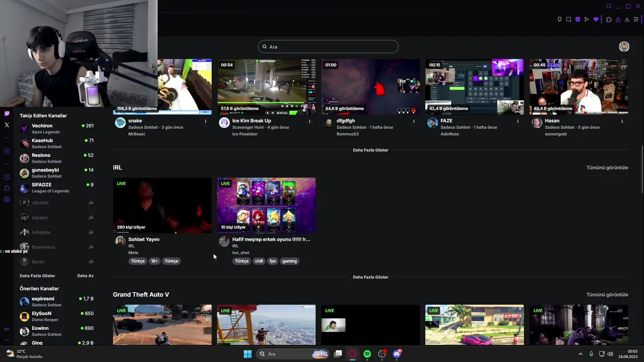Open KasoHub channel in followed list
Viewport: 644px width, 362px height.
click(x=56, y=143)
